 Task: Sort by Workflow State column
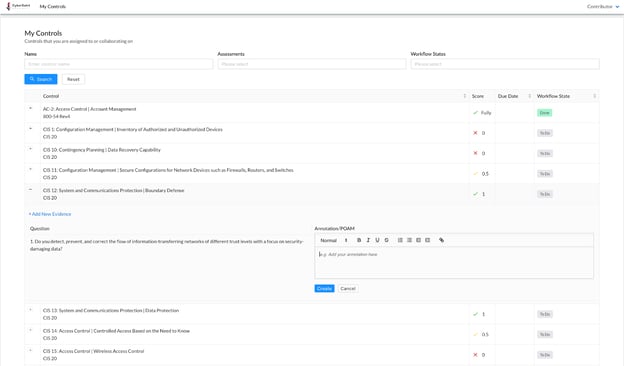tap(595, 96)
